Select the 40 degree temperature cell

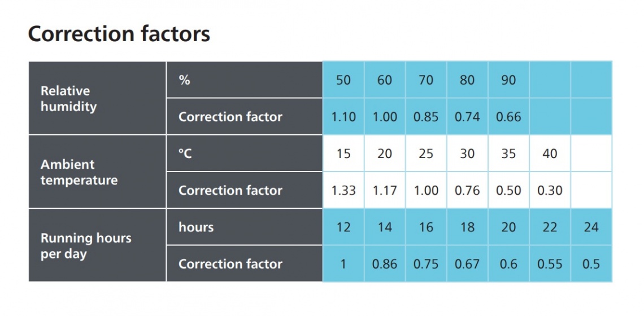pyautogui.click(x=550, y=153)
